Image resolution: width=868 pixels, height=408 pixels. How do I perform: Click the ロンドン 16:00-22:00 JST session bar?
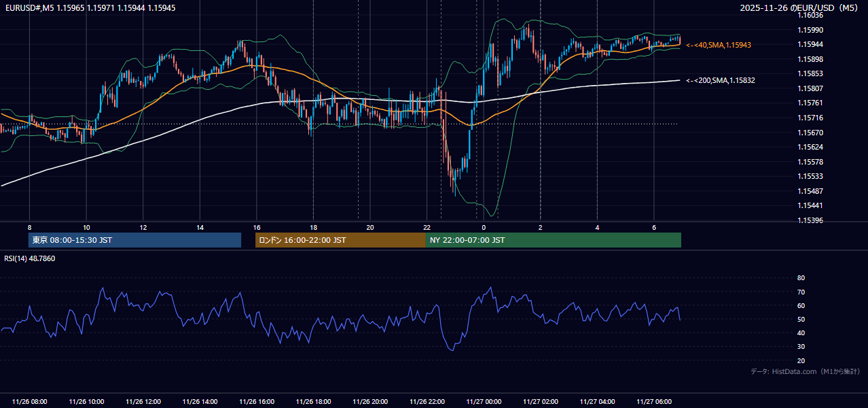click(340, 240)
